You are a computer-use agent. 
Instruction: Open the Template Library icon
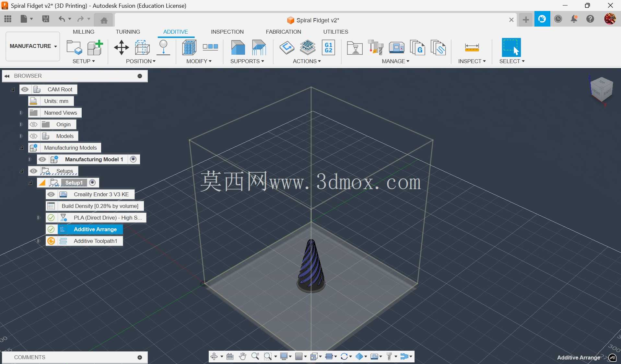point(438,48)
